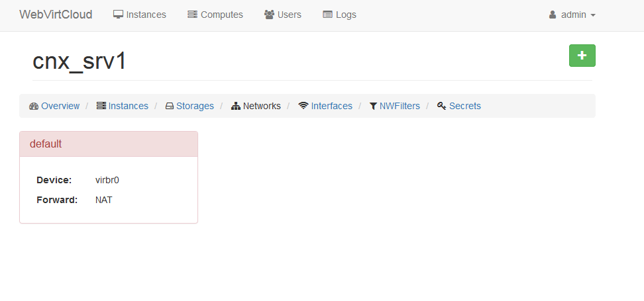The width and height of the screenshot is (644, 301).
Task: Click the WebVirtCloud brand link
Action: (x=56, y=15)
